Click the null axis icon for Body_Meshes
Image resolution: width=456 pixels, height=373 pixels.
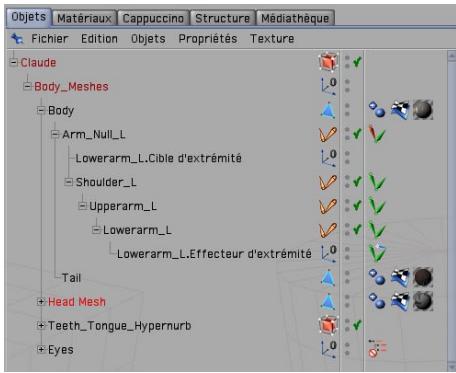coord(329,86)
